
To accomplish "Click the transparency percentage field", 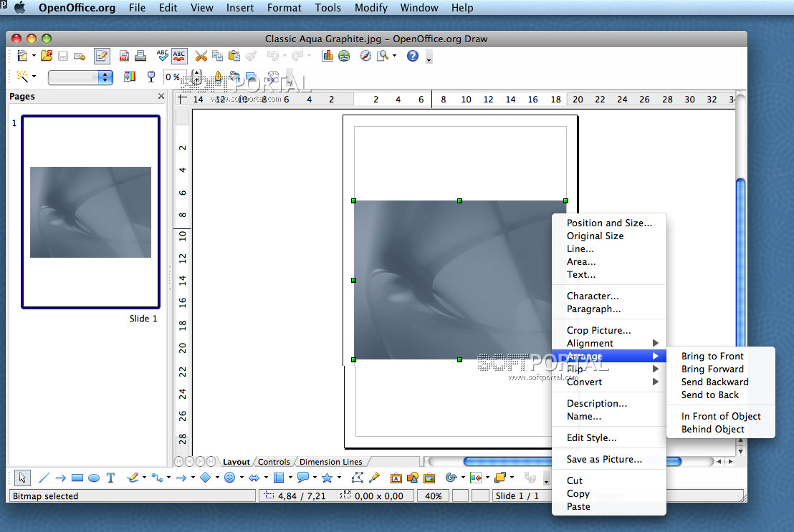I will (x=173, y=77).
